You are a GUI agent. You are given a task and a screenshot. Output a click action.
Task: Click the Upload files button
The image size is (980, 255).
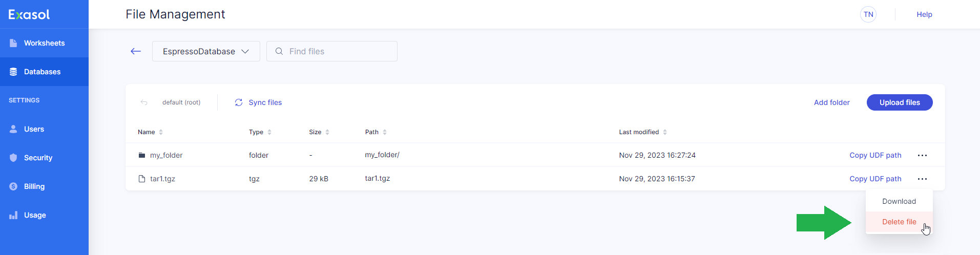click(900, 102)
